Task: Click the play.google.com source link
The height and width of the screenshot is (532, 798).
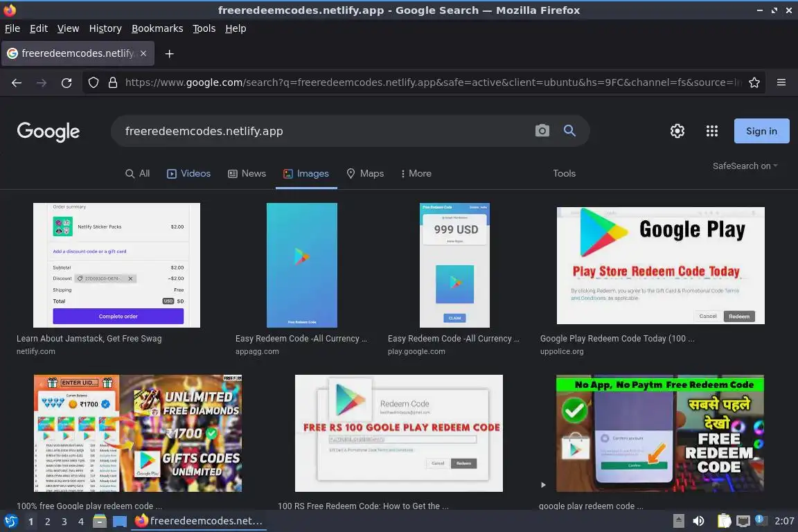Action: (x=416, y=351)
